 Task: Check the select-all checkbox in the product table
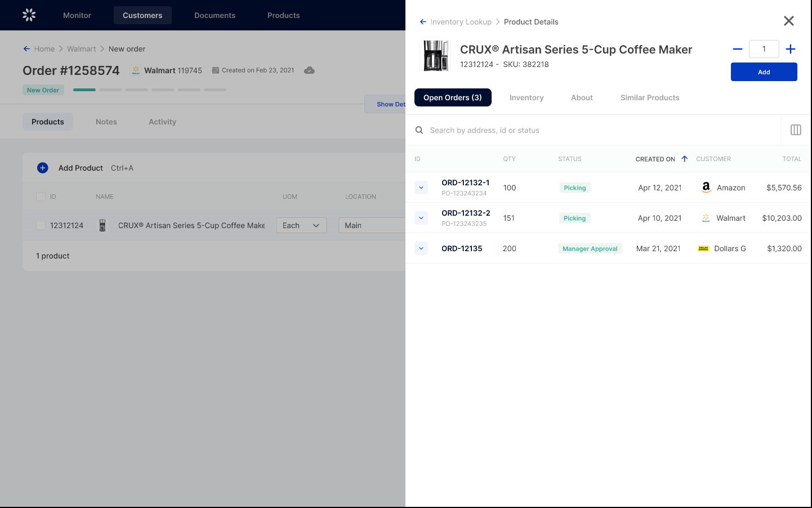[41, 197]
